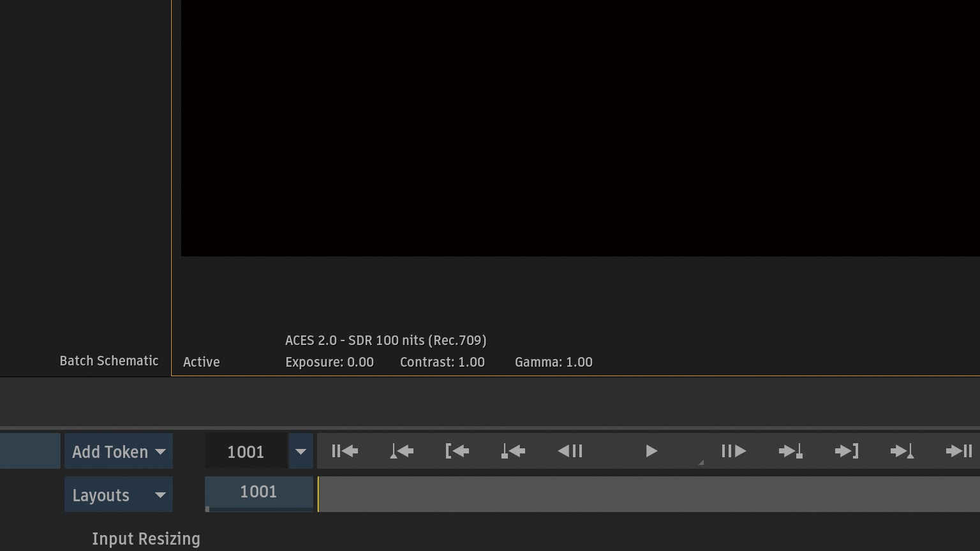Step back one frame
Screen dimensions: 980x551
(570, 452)
